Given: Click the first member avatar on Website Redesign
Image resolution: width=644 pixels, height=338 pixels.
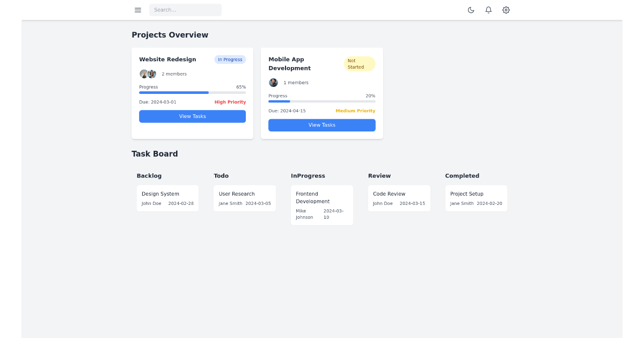Looking at the screenshot, I should click(x=143, y=74).
